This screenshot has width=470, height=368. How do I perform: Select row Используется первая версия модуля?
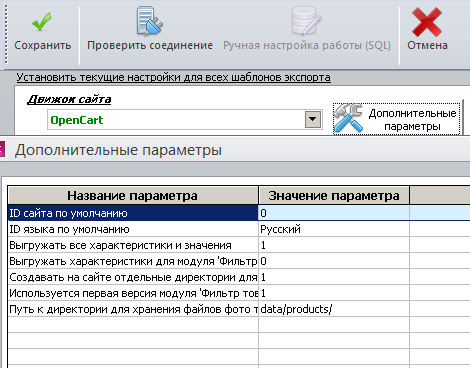tap(133, 293)
